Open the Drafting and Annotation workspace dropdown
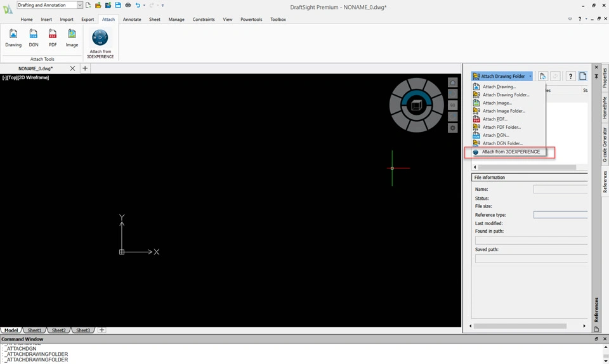The height and width of the screenshot is (364, 609). (x=80, y=5)
